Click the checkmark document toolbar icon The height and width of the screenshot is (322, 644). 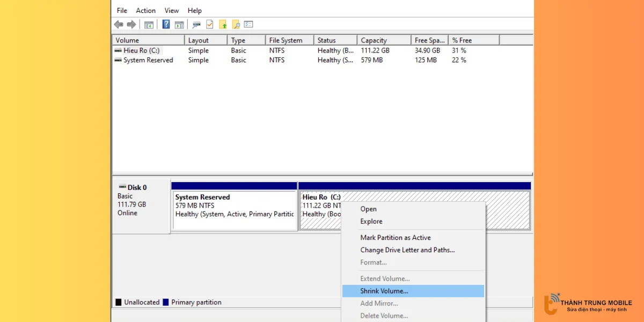(210, 25)
